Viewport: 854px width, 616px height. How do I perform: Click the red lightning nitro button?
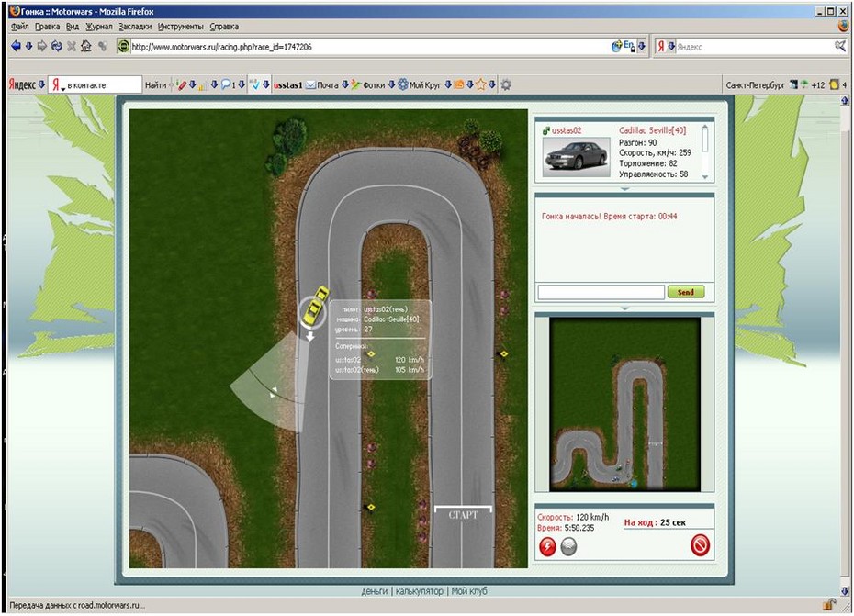547,546
